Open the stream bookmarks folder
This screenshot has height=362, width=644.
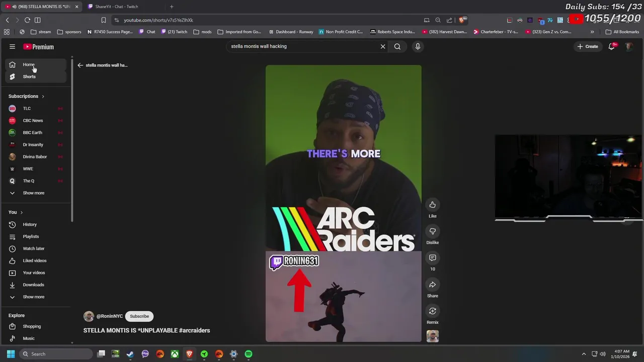(x=41, y=32)
